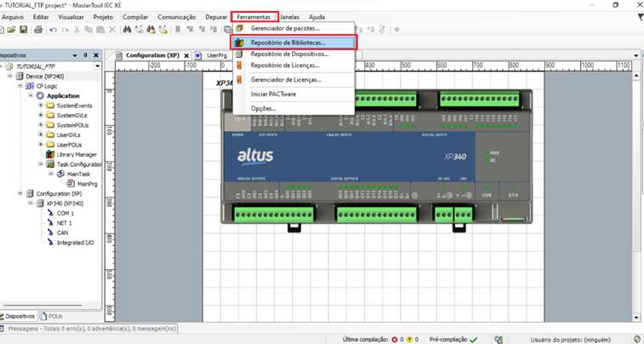
Task: Collapse the Application tree node
Action: click(x=31, y=95)
